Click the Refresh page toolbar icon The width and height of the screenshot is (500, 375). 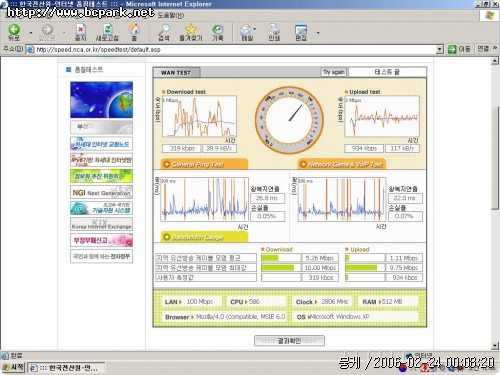point(107,32)
